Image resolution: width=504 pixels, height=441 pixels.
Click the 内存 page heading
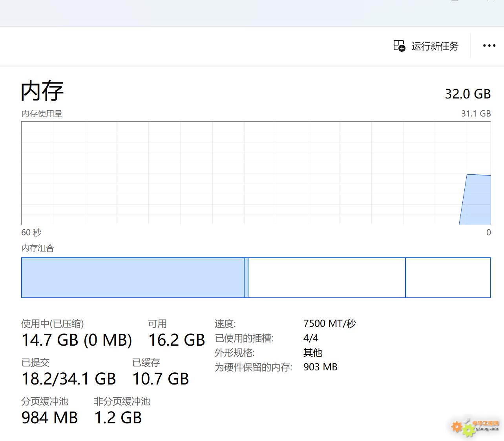[x=42, y=91]
